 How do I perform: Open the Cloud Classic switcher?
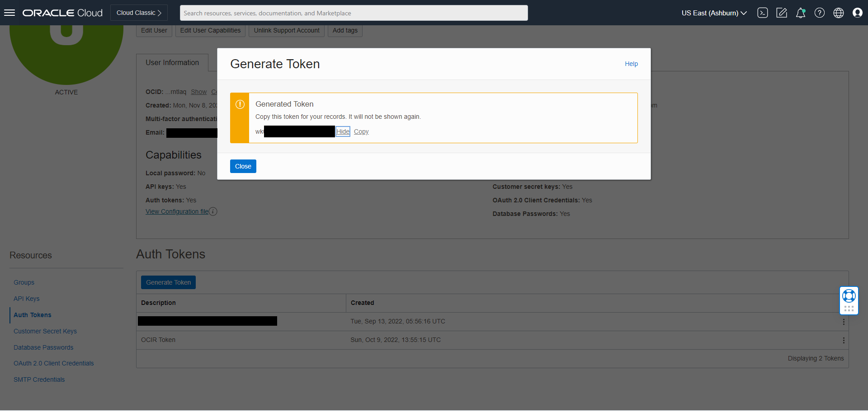click(139, 13)
